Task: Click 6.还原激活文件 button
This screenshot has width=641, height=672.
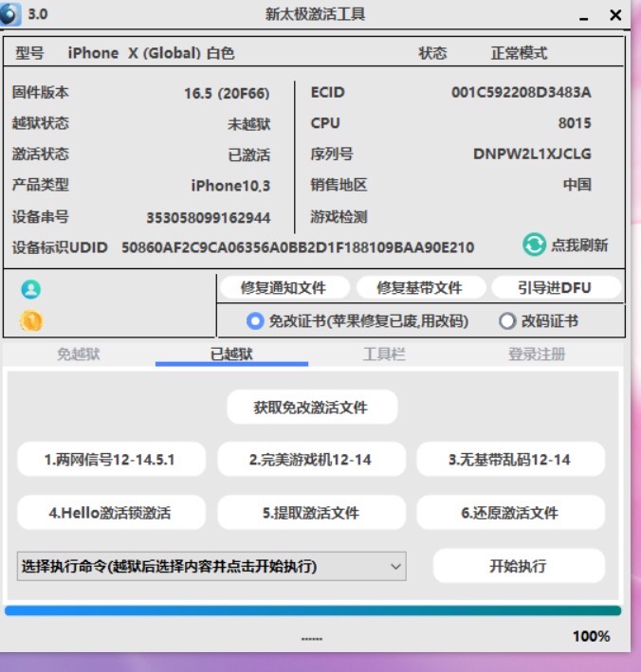Action: point(510,513)
